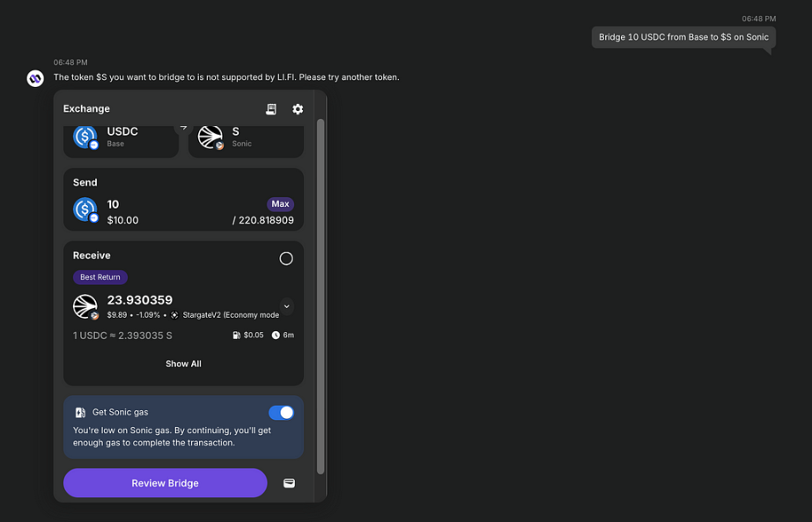Expand the StargateV2 route details chevron

click(286, 306)
